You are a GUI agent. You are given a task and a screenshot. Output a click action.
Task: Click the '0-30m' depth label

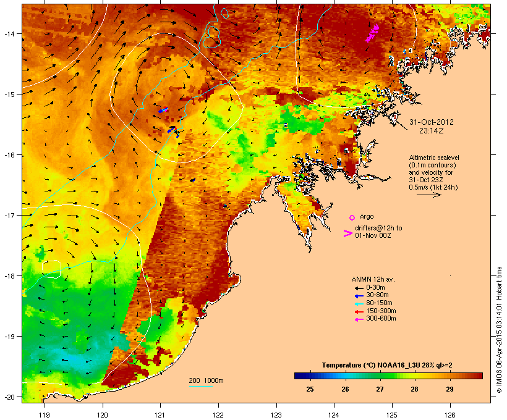point(375,288)
